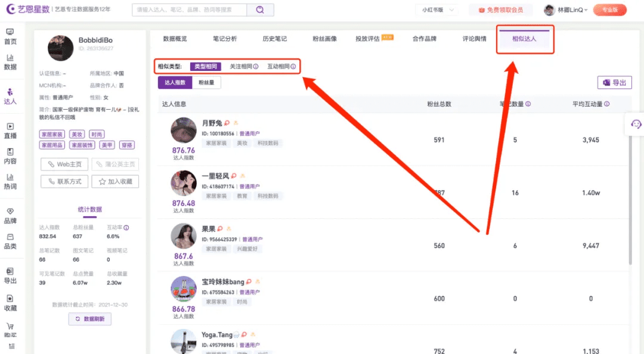Switch to 投放评估 tab

[367, 39]
